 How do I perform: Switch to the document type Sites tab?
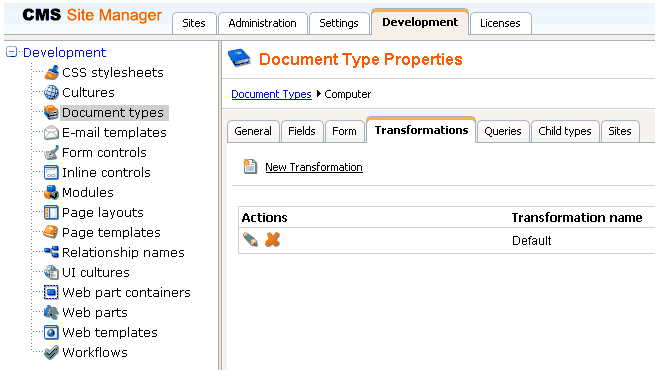620,131
